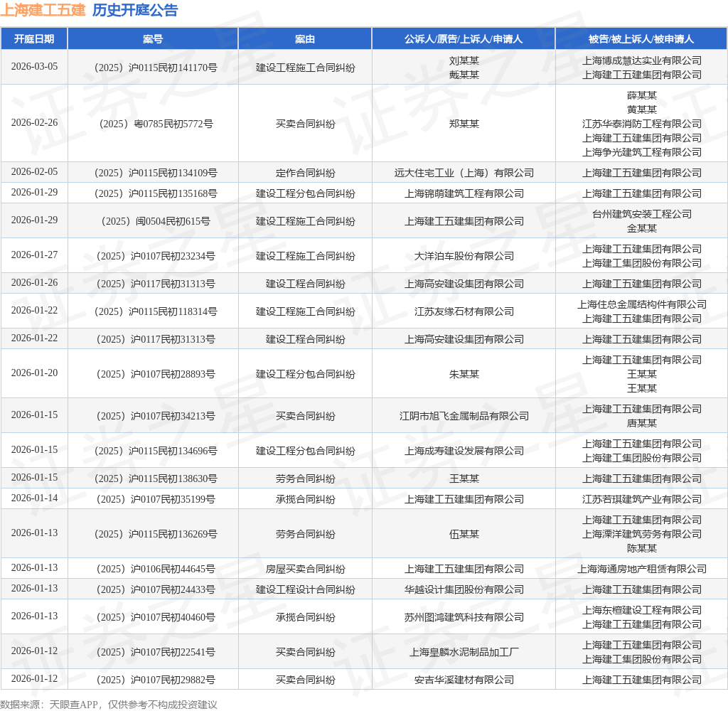Click case number (2025)沪0107民初29882号

[156, 680]
